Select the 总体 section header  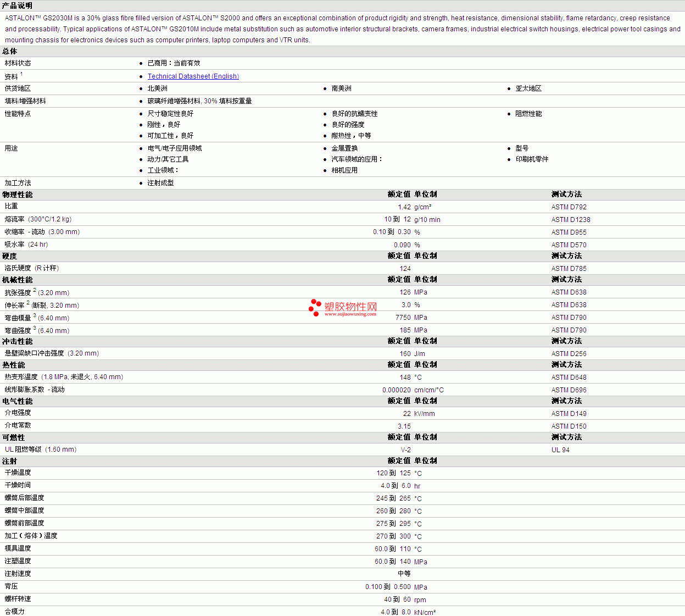[9, 51]
